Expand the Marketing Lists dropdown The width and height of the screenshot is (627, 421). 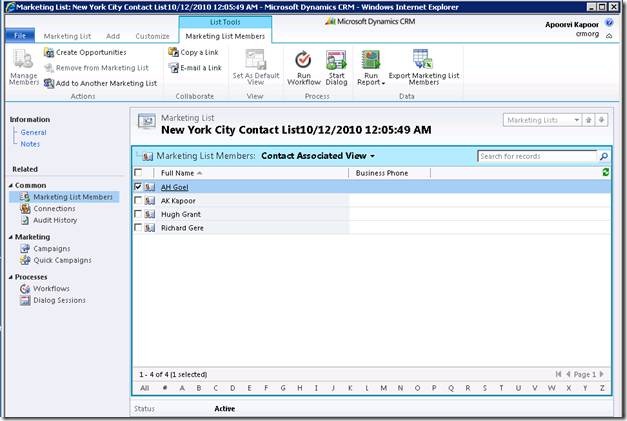[575, 120]
